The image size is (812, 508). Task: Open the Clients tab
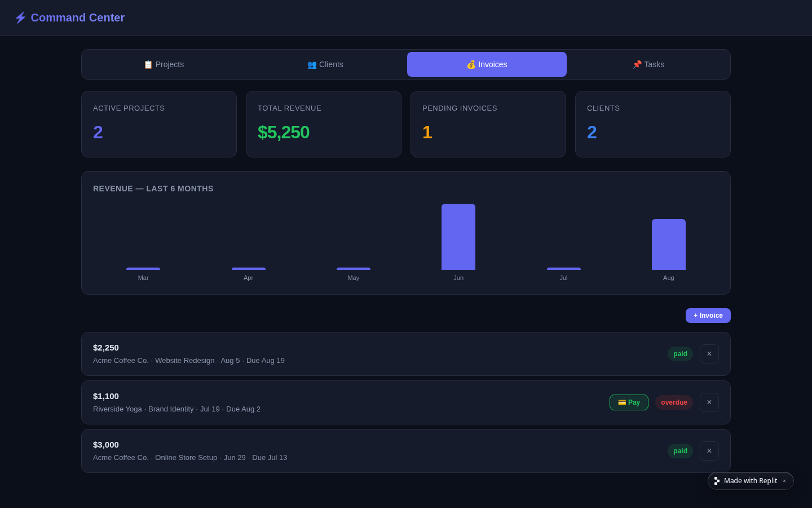(x=325, y=64)
